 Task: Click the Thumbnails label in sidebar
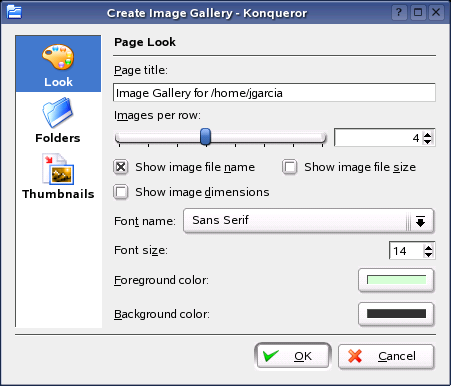58,194
